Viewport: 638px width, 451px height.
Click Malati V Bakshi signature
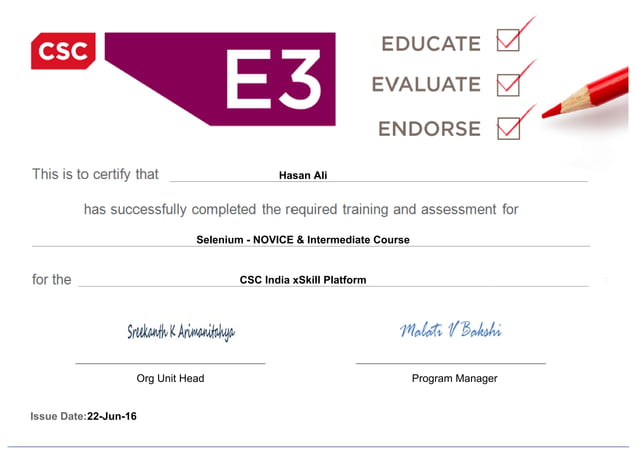coord(450,330)
